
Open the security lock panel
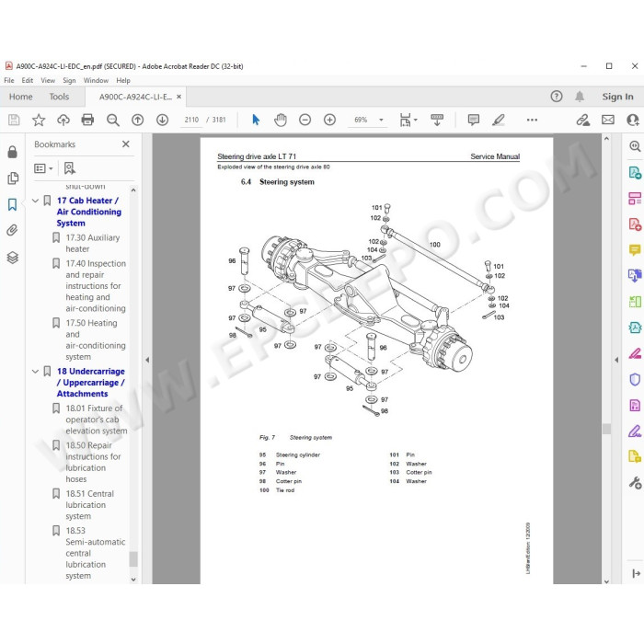[x=12, y=152]
